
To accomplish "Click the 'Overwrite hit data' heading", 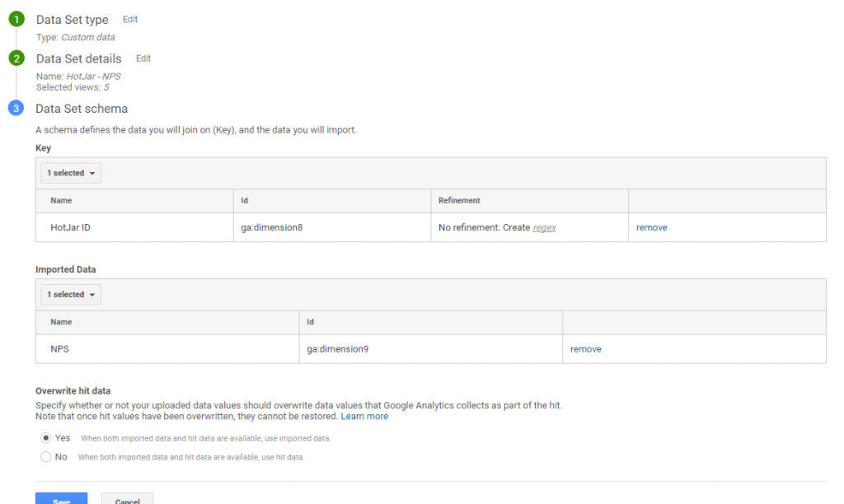I will click(x=73, y=391).
